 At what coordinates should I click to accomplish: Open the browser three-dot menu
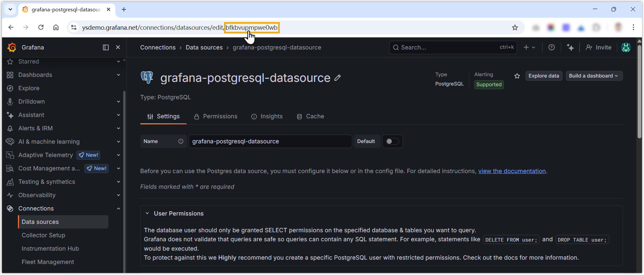pos(633,27)
